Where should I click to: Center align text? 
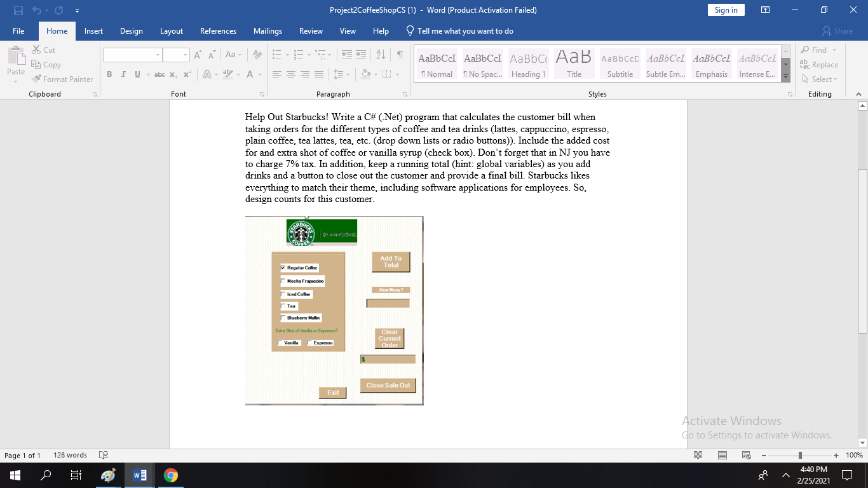click(291, 74)
